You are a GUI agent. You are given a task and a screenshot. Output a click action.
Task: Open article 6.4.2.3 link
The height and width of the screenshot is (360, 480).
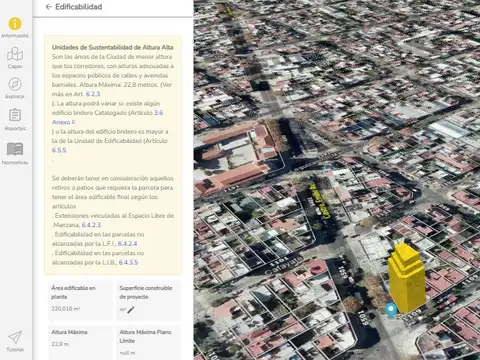click(x=91, y=225)
